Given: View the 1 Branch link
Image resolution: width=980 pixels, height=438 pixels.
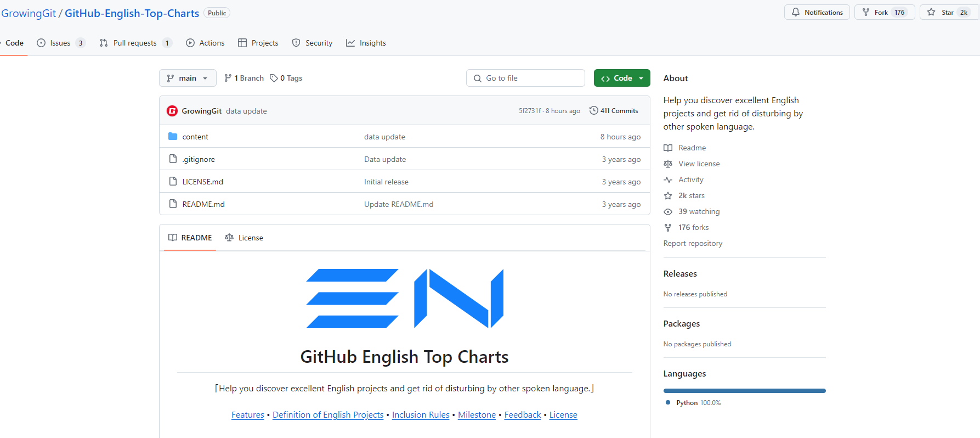Looking at the screenshot, I should (244, 78).
